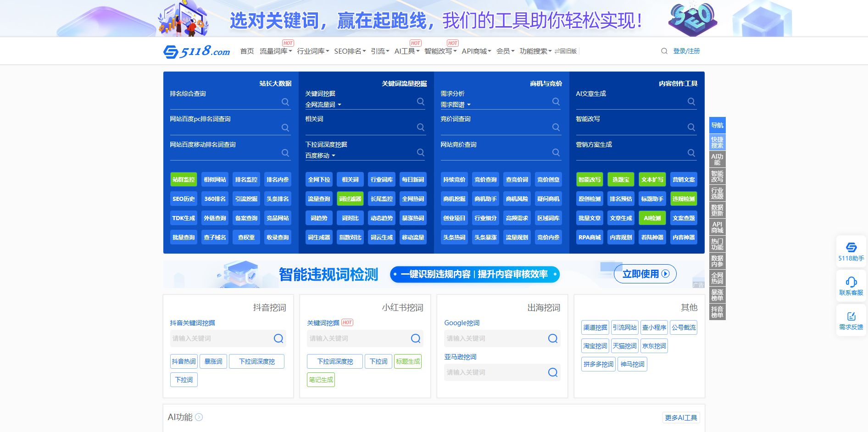Click the 小红书 keyword input field
This screenshot has height=432, width=868.
[x=358, y=338]
